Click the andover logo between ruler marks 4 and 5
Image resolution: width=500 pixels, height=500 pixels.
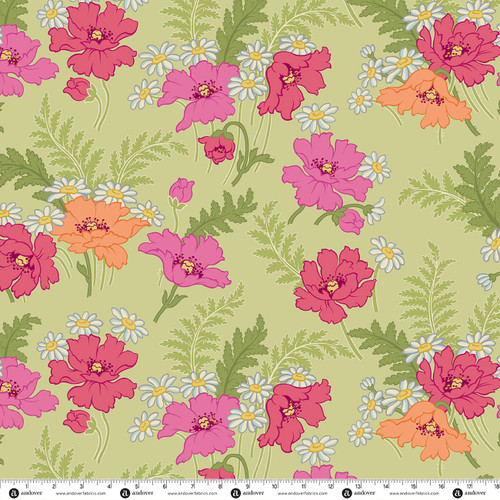[x=136, y=493]
